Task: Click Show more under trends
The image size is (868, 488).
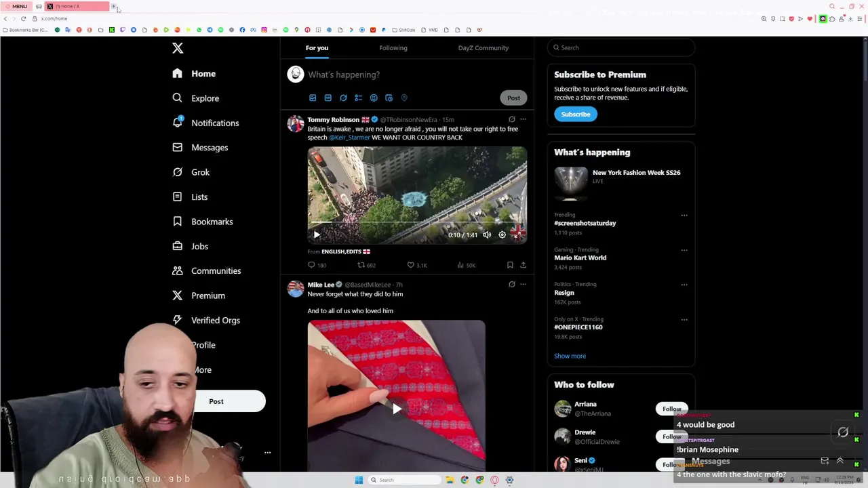Action: pos(570,356)
